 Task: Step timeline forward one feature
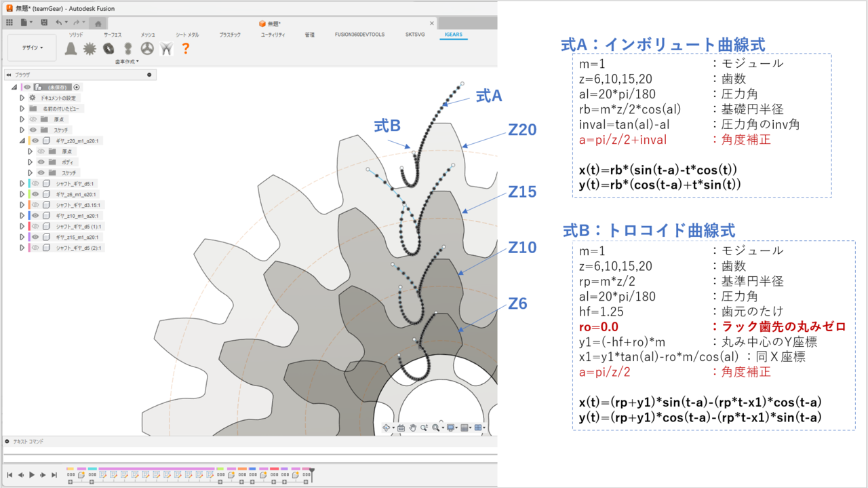(x=43, y=475)
